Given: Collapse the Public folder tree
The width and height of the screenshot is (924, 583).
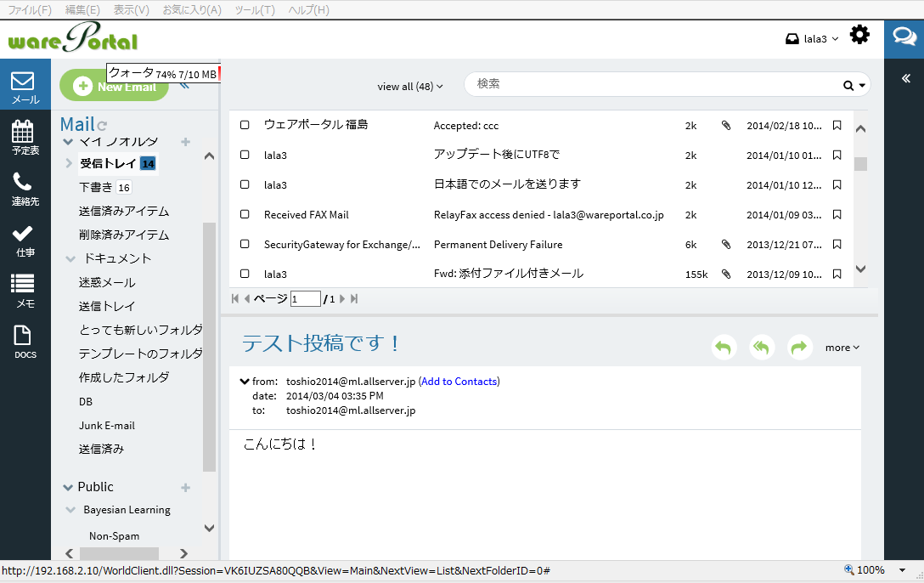Looking at the screenshot, I should [x=68, y=487].
